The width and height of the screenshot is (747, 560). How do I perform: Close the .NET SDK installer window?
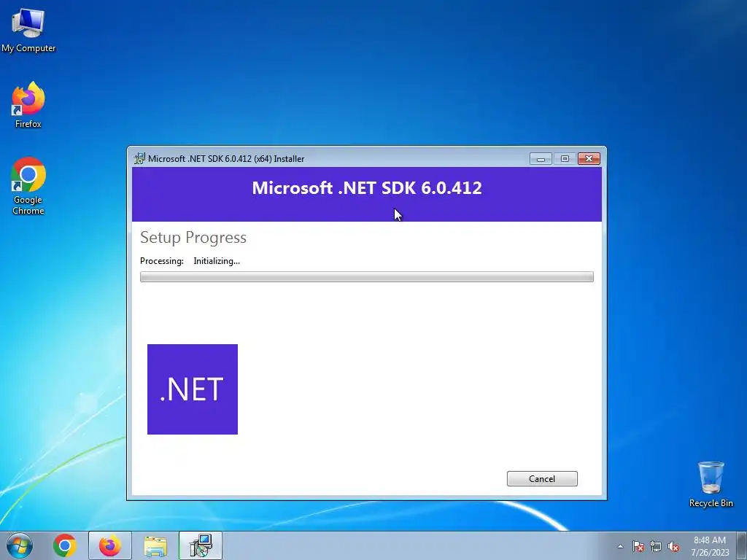coord(589,158)
